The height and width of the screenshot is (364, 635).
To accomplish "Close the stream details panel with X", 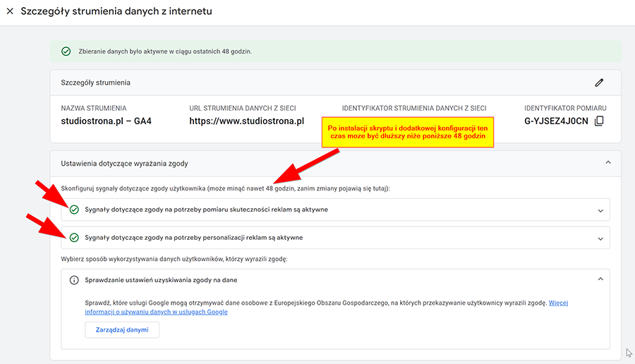I will (10, 11).
